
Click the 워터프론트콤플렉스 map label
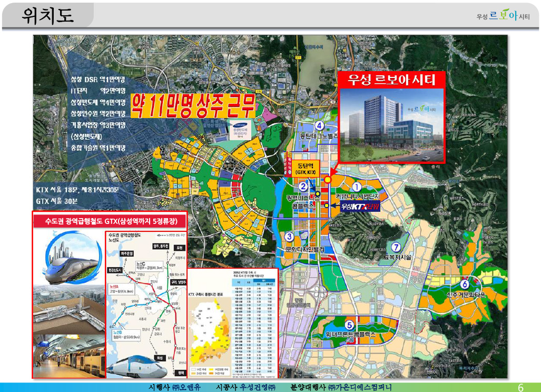click(x=350, y=335)
